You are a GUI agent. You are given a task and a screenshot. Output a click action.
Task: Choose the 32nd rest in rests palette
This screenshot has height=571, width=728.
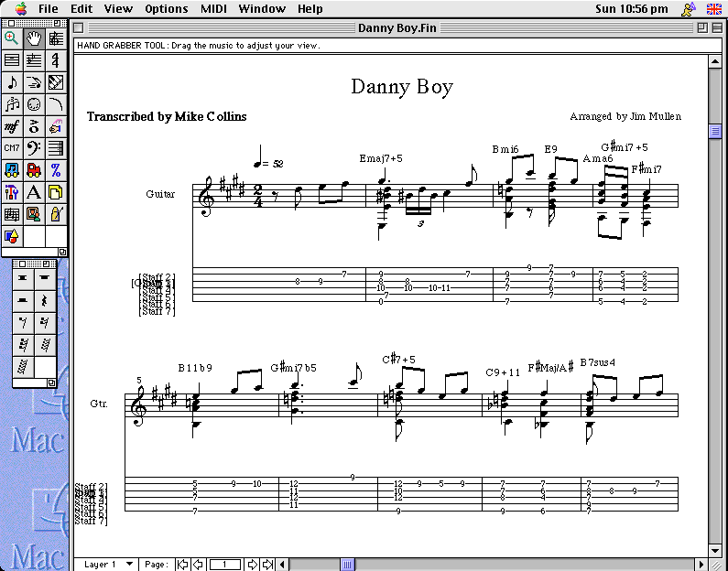23,345
